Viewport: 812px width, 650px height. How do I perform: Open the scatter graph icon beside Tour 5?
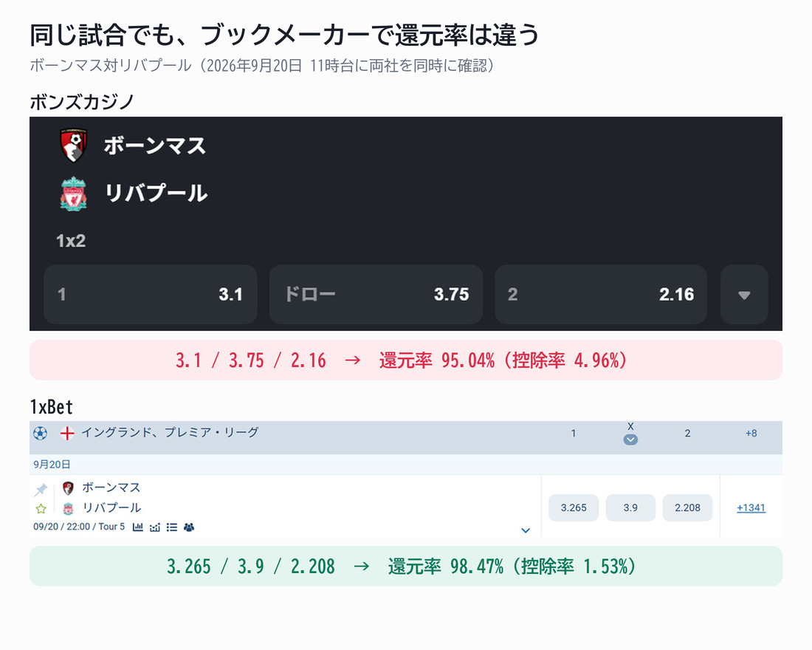tap(155, 527)
